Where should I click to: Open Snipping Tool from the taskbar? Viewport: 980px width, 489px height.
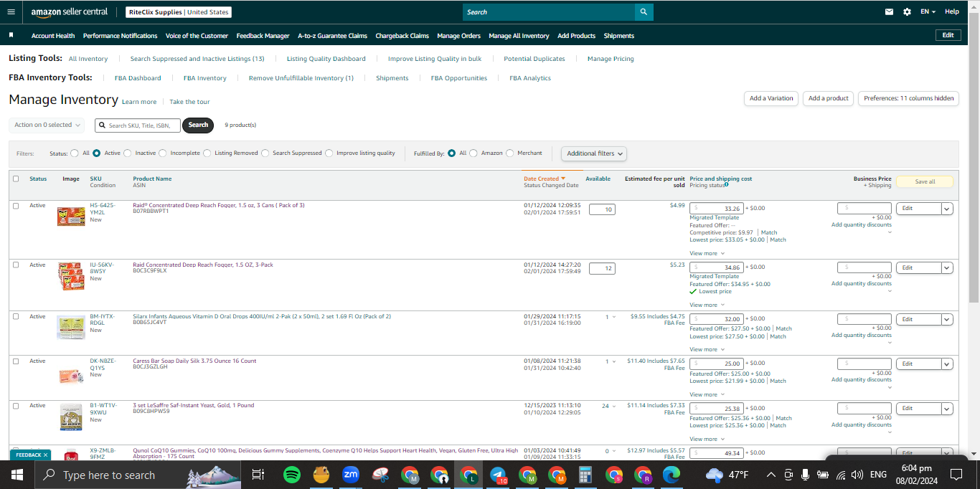click(x=380, y=475)
